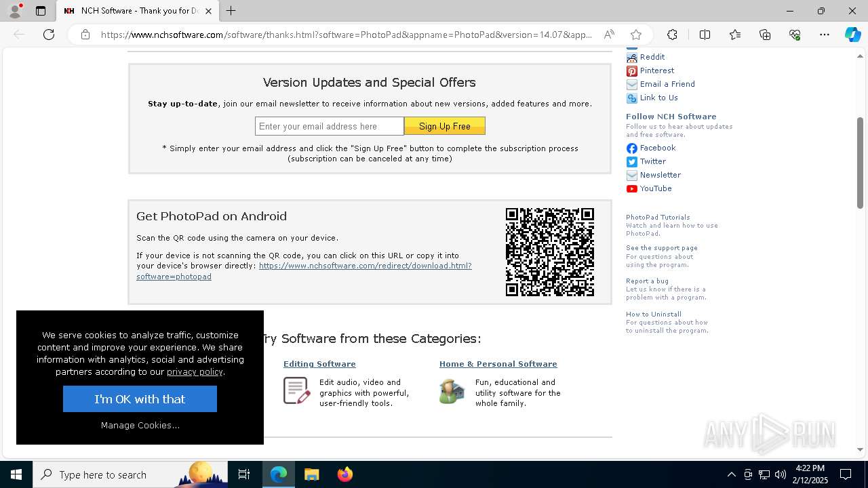
Task: Click the Editing Software category icon
Action: 296,391
